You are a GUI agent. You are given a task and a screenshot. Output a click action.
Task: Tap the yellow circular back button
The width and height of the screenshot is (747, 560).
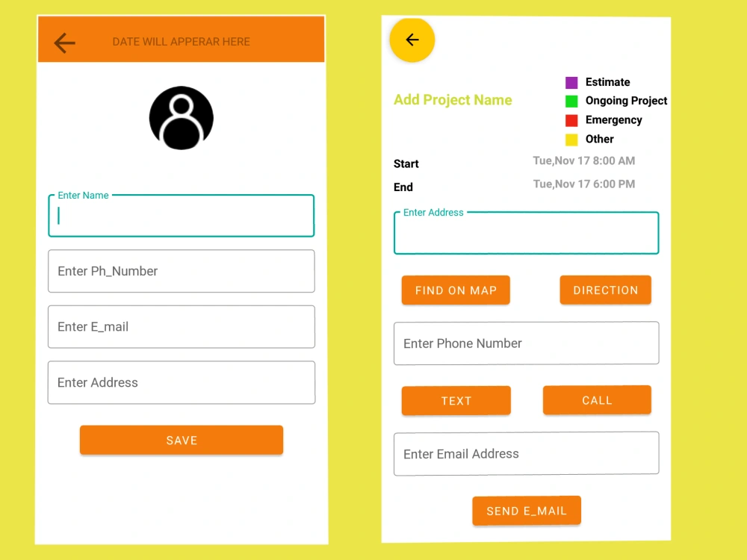click(x=412, y=40)
